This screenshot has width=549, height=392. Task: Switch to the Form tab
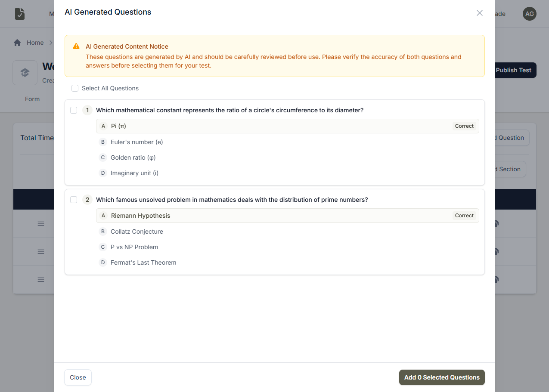pyautogui.click(x=32, y=99)
